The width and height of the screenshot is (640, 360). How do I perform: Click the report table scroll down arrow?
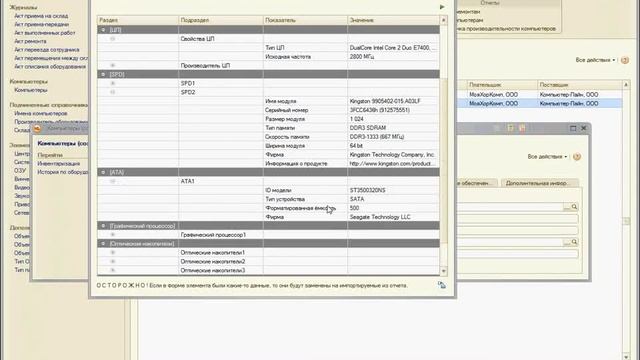point(444,271)
